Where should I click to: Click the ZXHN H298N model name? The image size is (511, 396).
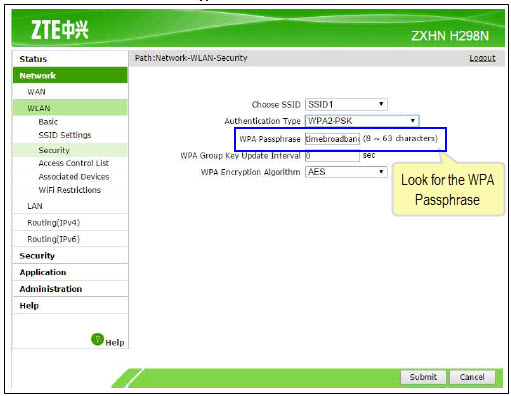pyautogui.click(x=450, y=36)
